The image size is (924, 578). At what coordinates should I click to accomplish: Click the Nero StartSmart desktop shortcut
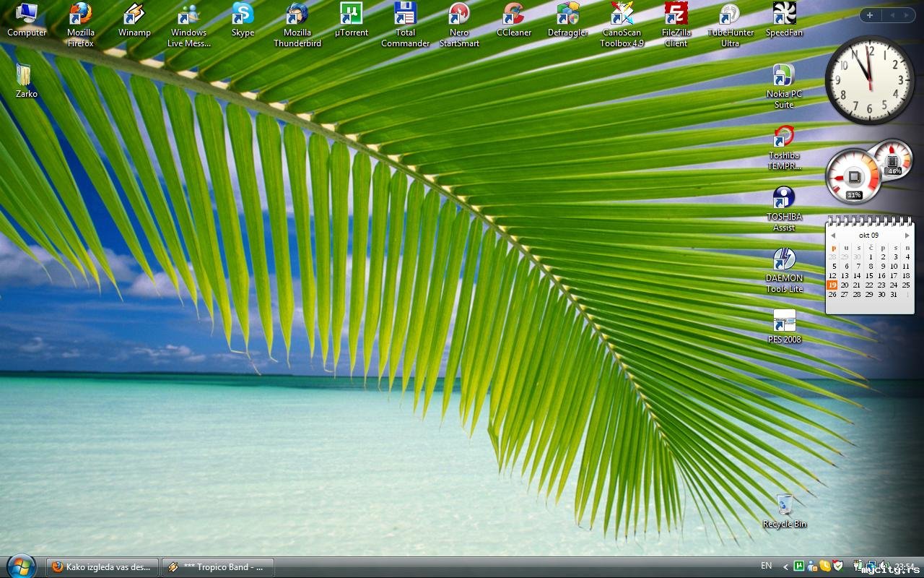459,25
